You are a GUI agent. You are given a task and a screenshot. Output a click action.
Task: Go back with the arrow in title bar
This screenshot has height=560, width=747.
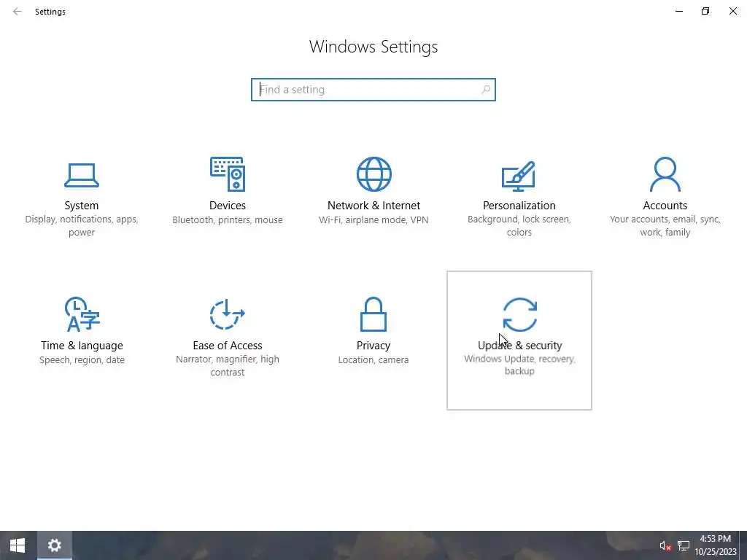(x=18, y=12)
